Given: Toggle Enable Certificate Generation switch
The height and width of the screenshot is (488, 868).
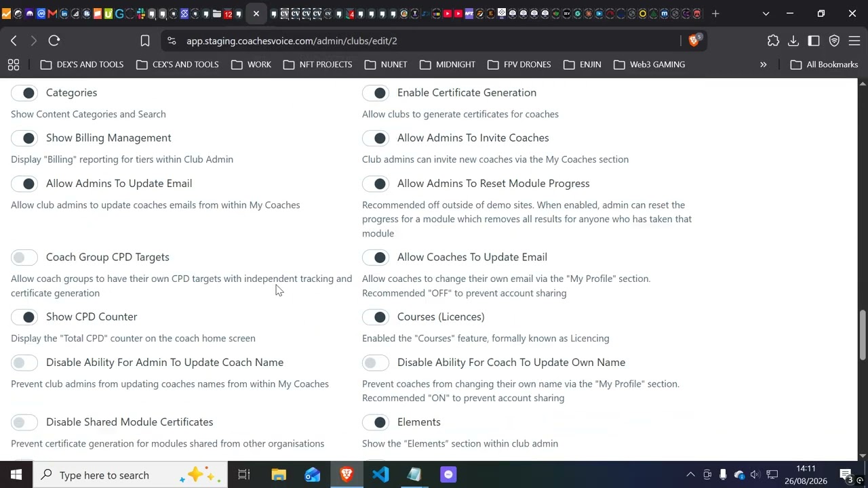Looking at the screenshot, I should coord(376,93).
